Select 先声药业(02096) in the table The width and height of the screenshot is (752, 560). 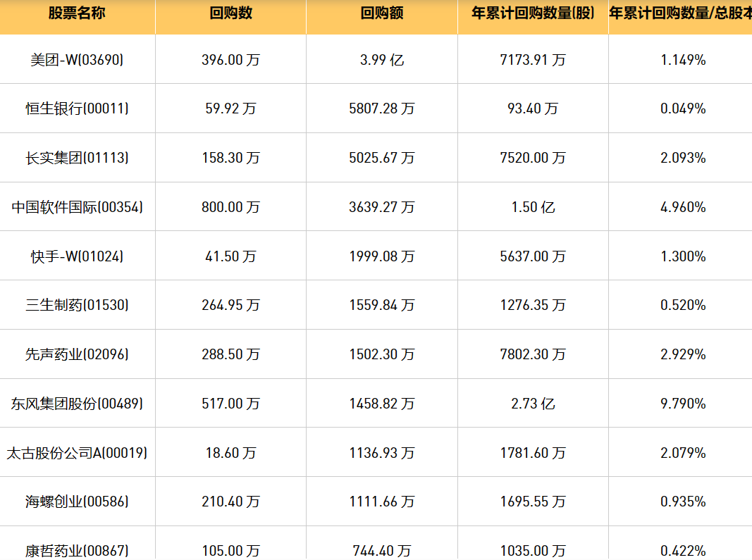coord(77,354)
